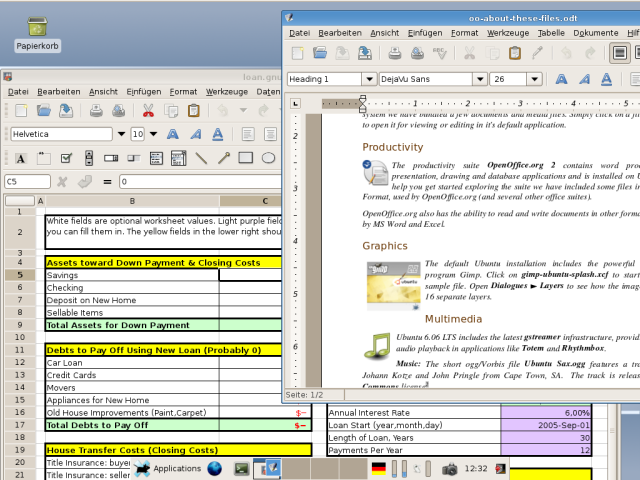Select the Line drawing tool
Screen dimensions: 640x480
(201, 158)
